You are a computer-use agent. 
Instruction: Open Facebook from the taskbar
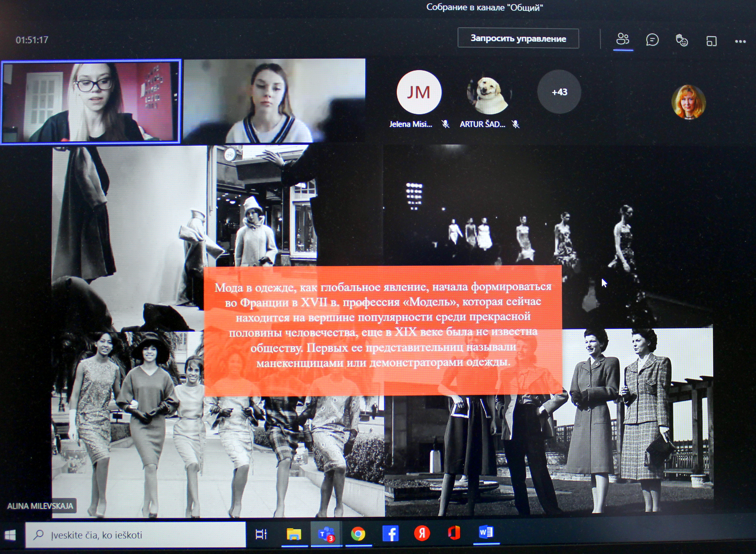(x=390, y=533)
